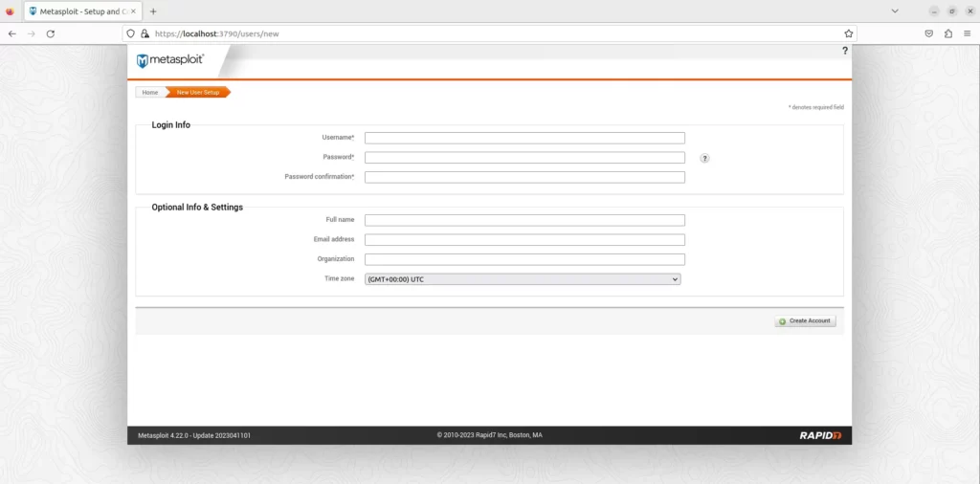This screenshot has width=980, height=484.
Task: Click Optional Info & Settings heading
Action: [x=197, y=208]
